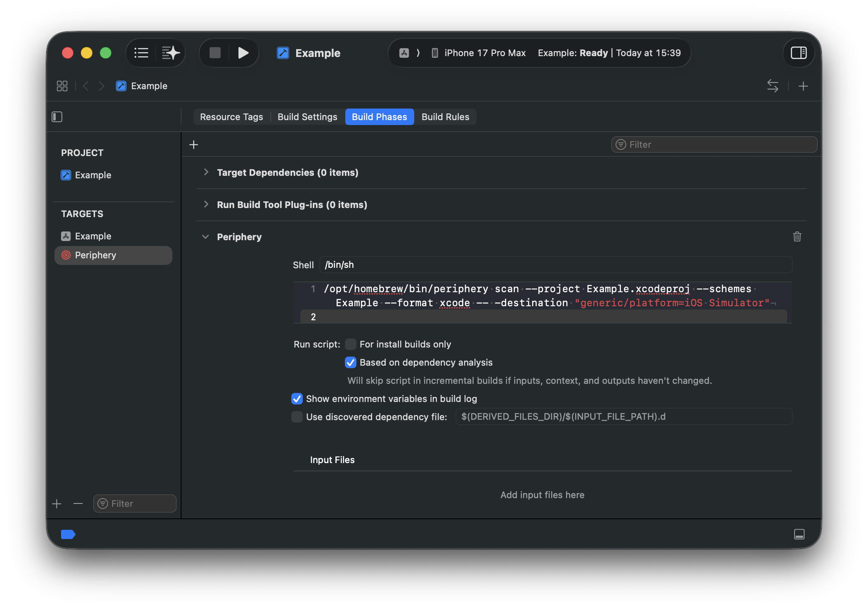Click the Shell path input field
868x610 pixels.
click(x=555, y=265)
